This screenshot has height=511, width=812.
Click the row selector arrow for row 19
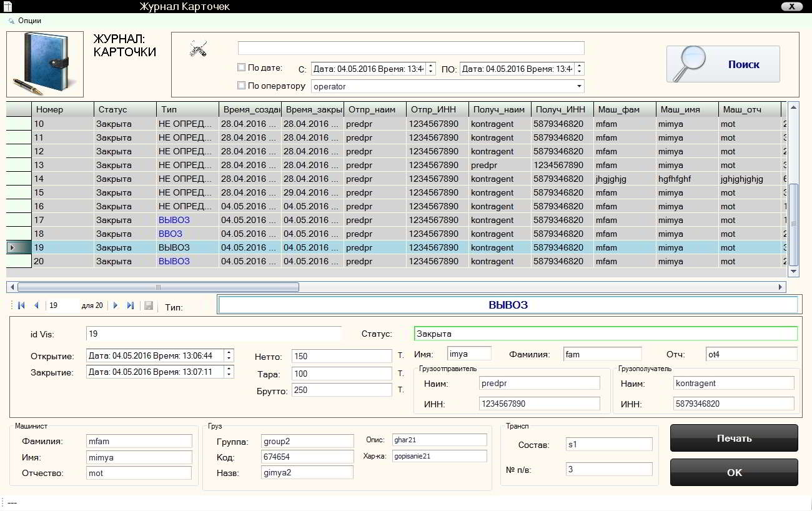(13, 248)
